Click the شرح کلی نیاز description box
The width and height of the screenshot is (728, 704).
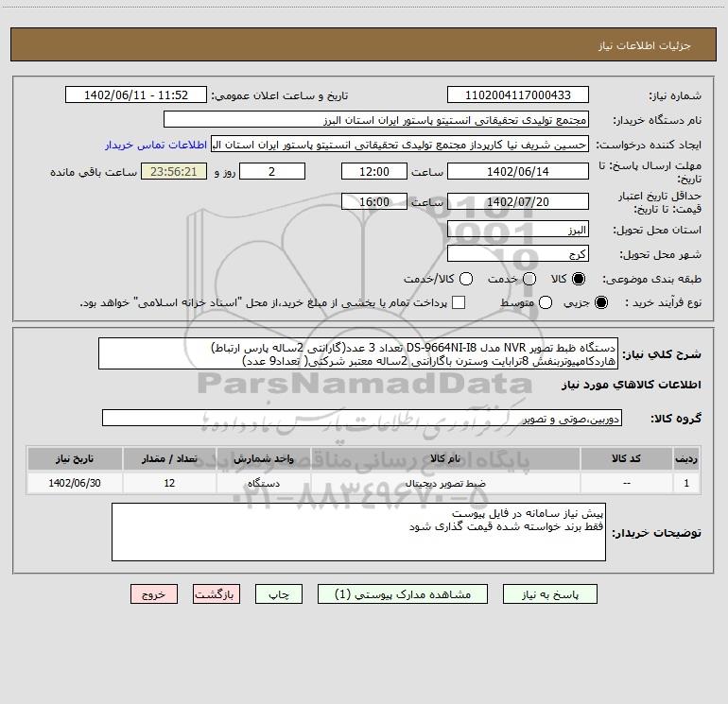click(358, 353)
